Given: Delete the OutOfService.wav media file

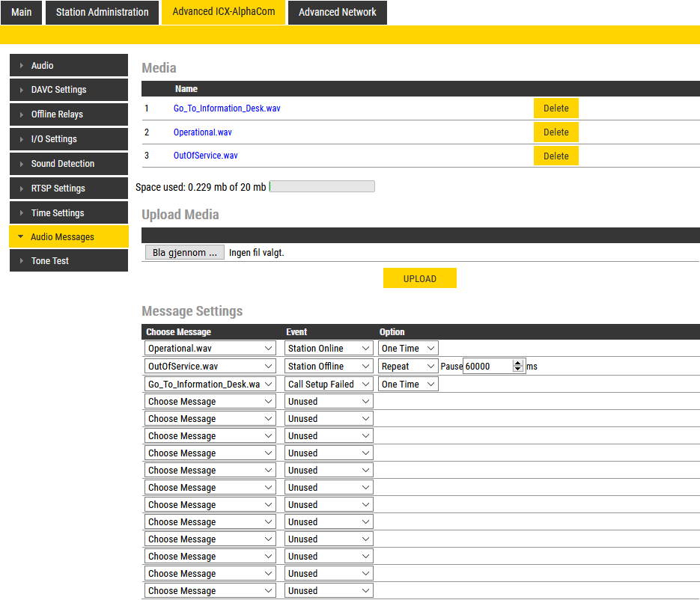Looking at the screenshot, I should (556, 156).
